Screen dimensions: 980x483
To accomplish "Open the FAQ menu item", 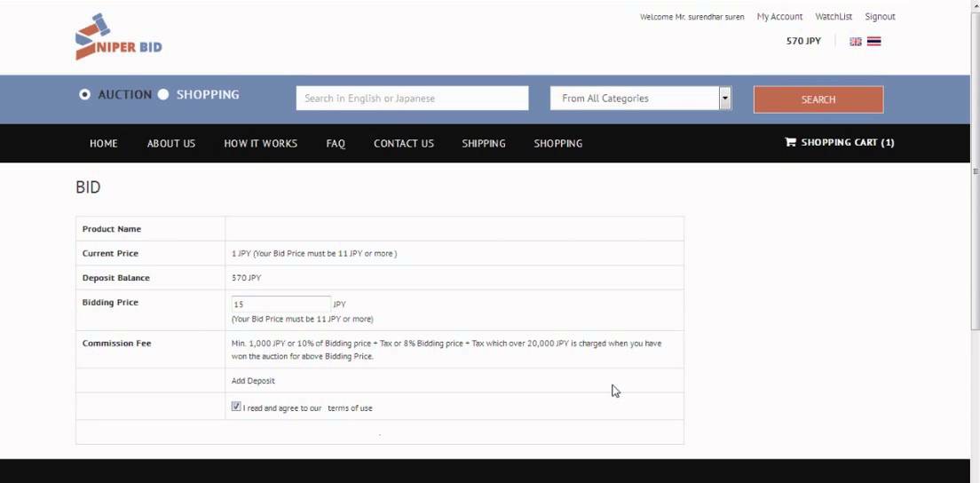I will (336, 143).
